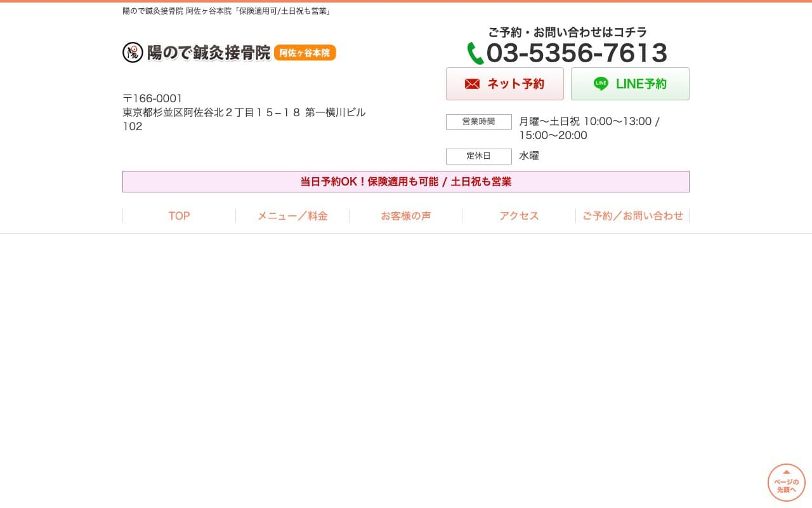The height and width of the screenshot is (508, 812).
Task: Click the 定休日 label box
Action: point(478,156)
